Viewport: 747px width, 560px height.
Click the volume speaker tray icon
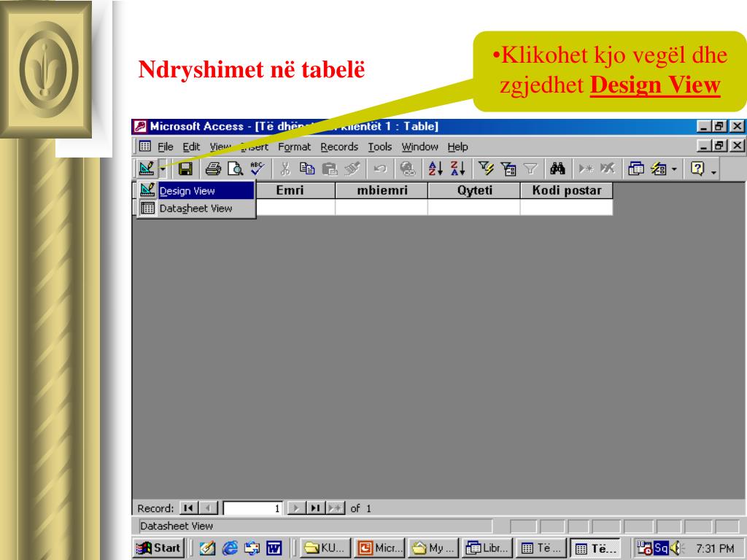(676, 548)
